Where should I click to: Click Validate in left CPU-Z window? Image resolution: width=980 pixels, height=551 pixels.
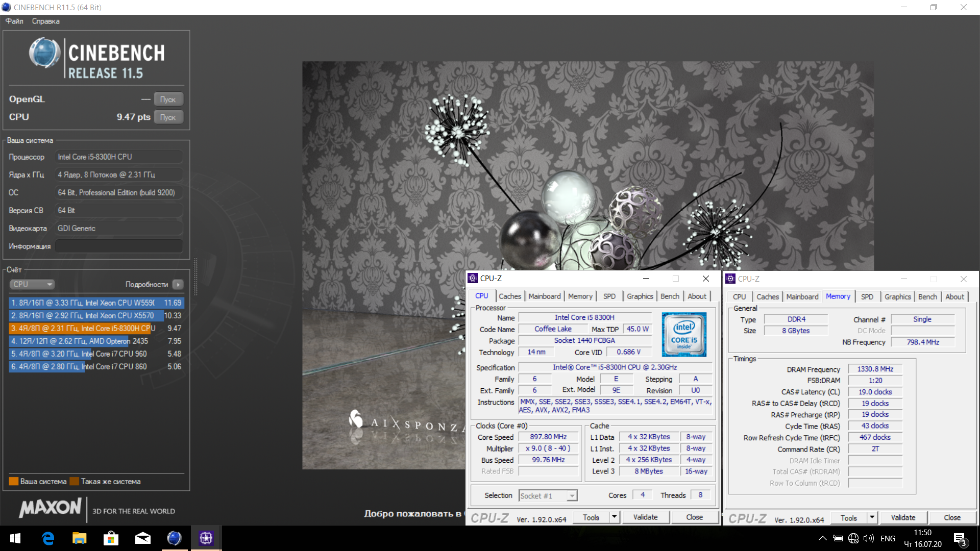645,517
